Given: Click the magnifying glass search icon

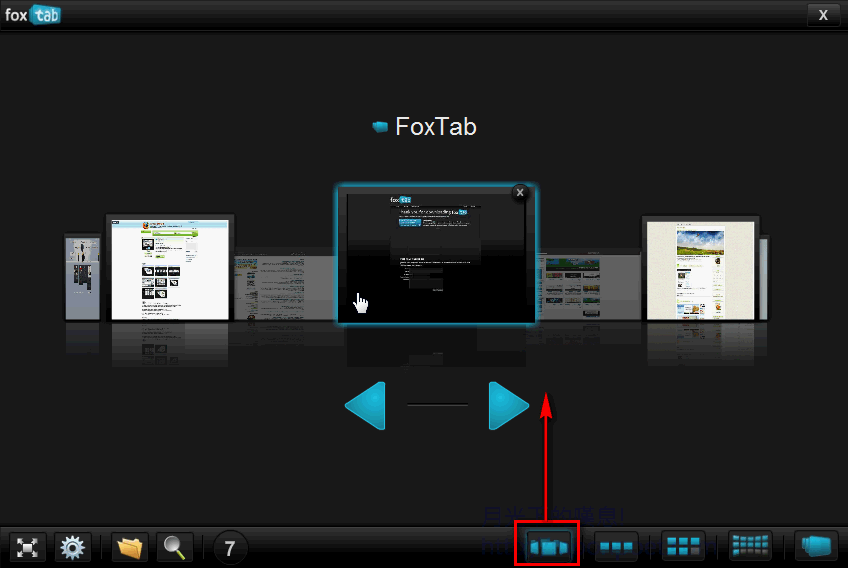Looking at the screenshot, I should point(175,548).
